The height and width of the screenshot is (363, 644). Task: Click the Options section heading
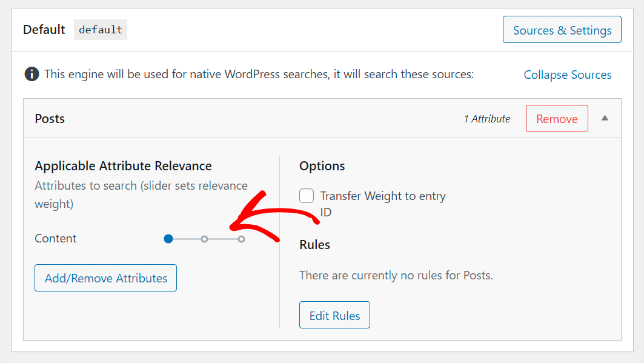point(322,166)
